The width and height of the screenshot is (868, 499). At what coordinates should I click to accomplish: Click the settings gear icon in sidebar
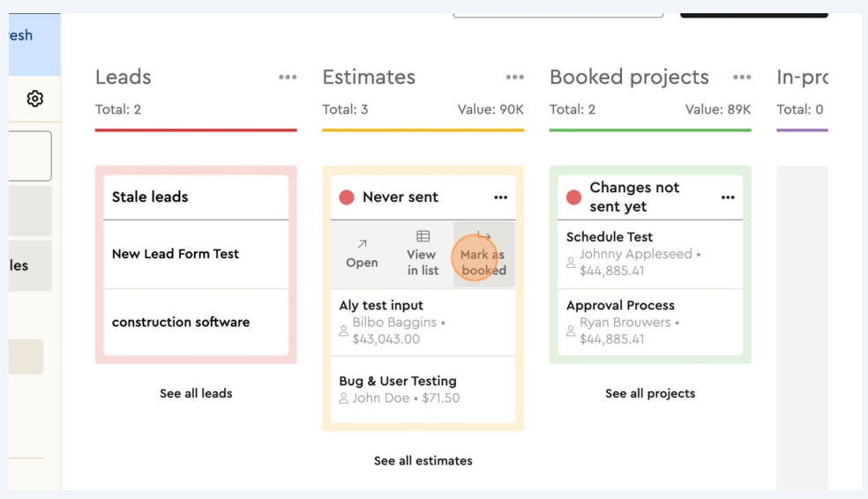(35, 99)
